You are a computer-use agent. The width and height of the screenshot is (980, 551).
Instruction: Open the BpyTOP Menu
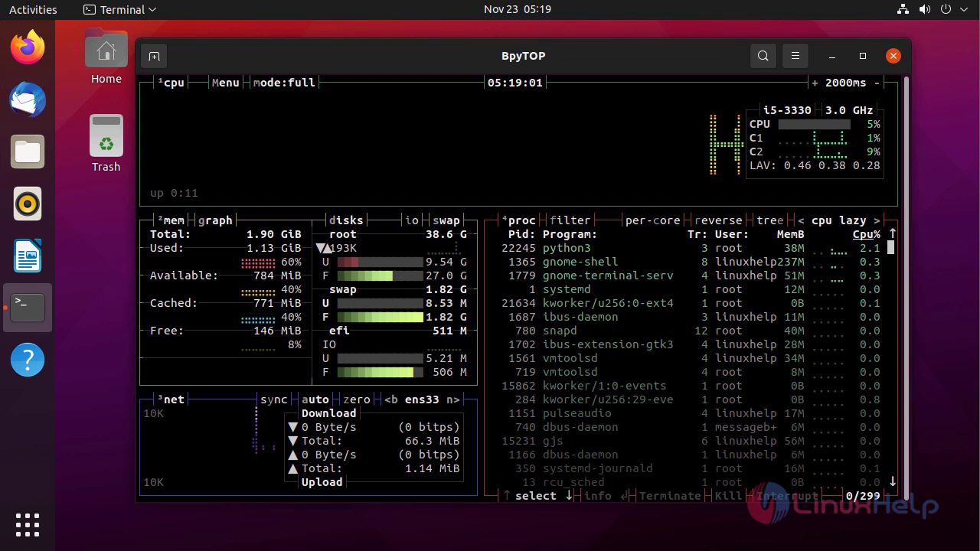click(x=225, y=83)
